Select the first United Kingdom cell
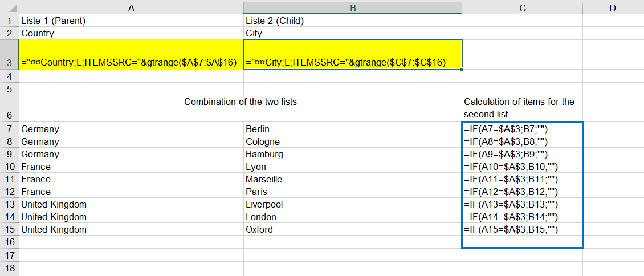This screenshot has height=276, width=644. (132, 204)
